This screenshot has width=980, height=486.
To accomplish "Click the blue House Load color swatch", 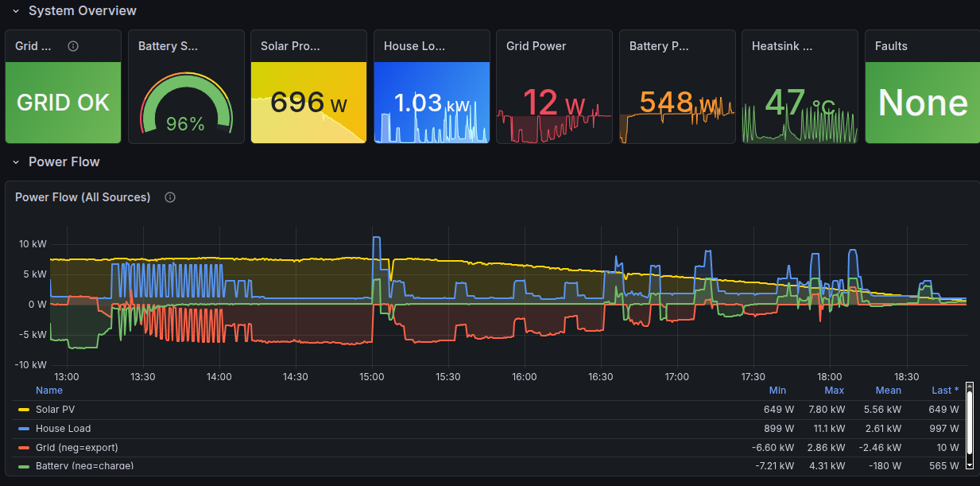I will [24, 429].
